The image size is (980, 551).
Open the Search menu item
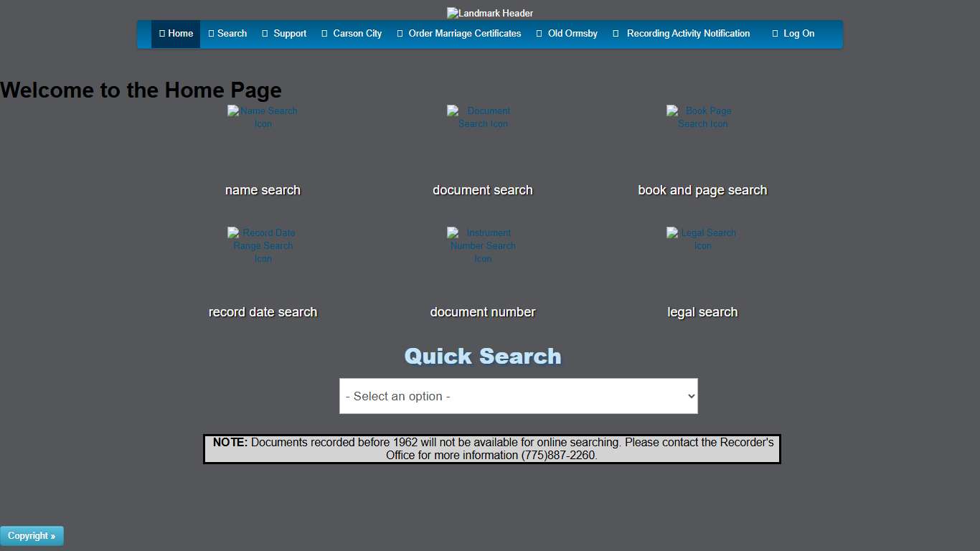pos(227,33)
